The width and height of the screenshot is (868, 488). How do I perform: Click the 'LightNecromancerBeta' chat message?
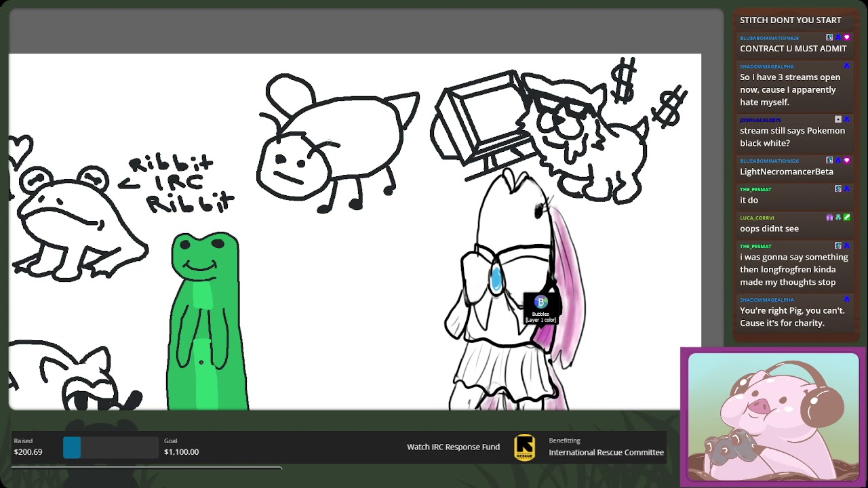[787, 171]
